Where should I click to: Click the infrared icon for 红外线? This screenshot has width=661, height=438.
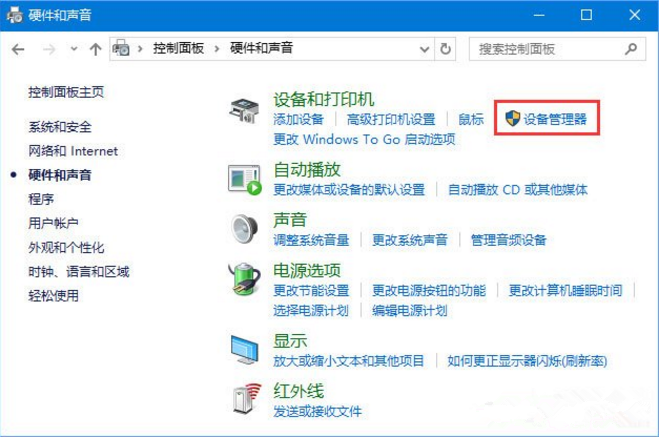click(x=247, y=398)
